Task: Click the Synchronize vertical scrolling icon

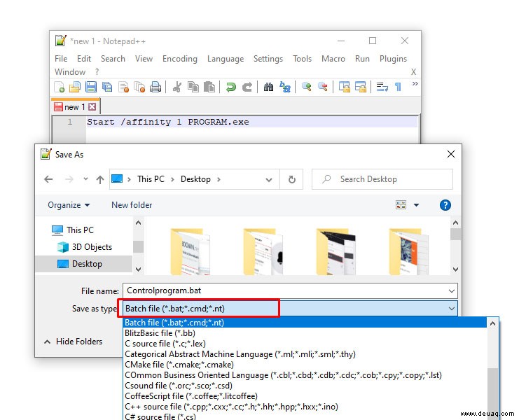Action: click(x=344, y=87)
